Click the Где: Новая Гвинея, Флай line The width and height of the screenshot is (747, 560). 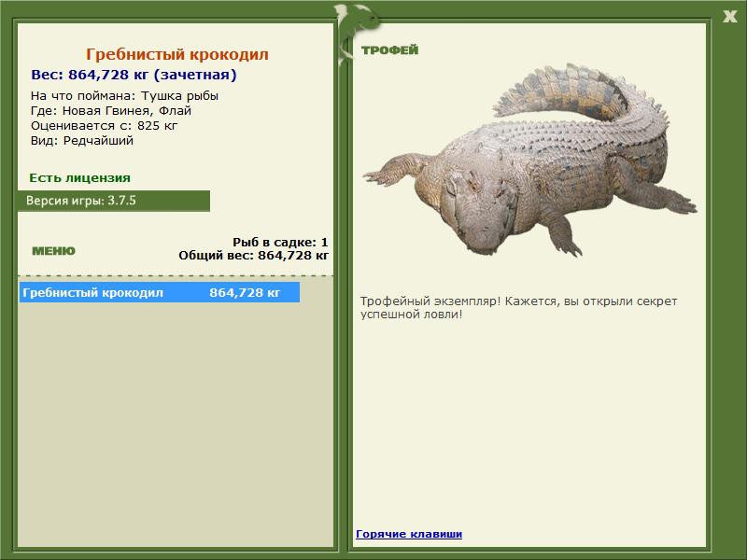111,111
